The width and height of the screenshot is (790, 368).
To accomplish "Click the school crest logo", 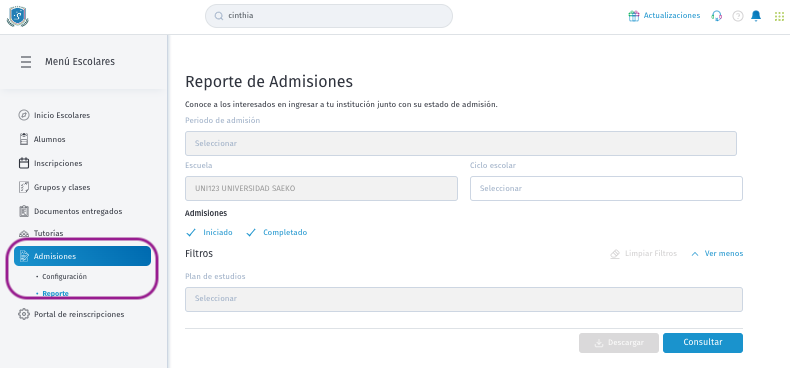I will tap(18, 16).
